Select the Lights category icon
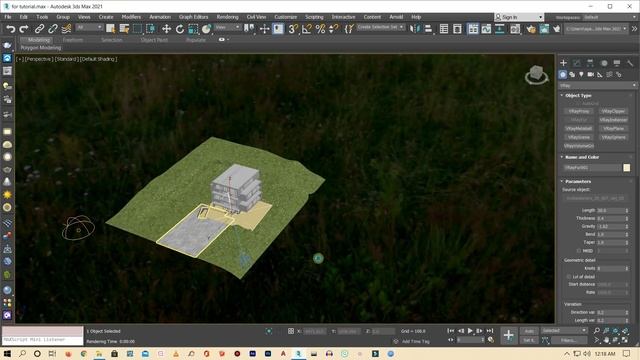The image size is (640, 360). [x=581, y=75]
